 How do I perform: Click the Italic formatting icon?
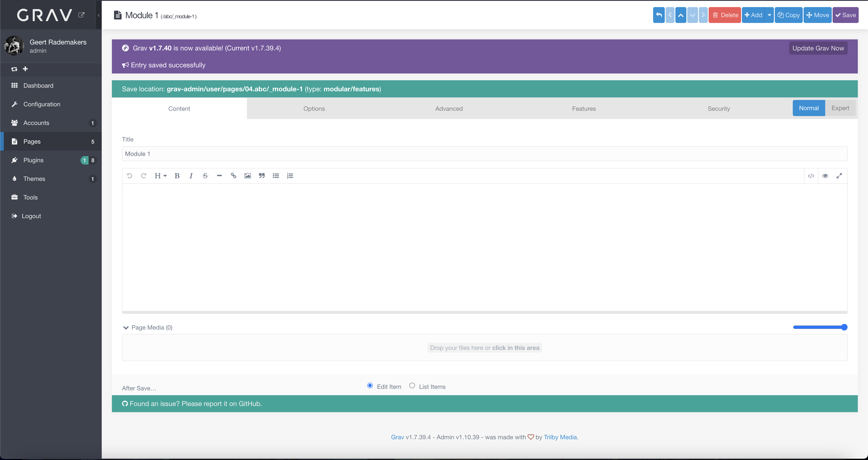pyautogui.click(x=191, y=176)
